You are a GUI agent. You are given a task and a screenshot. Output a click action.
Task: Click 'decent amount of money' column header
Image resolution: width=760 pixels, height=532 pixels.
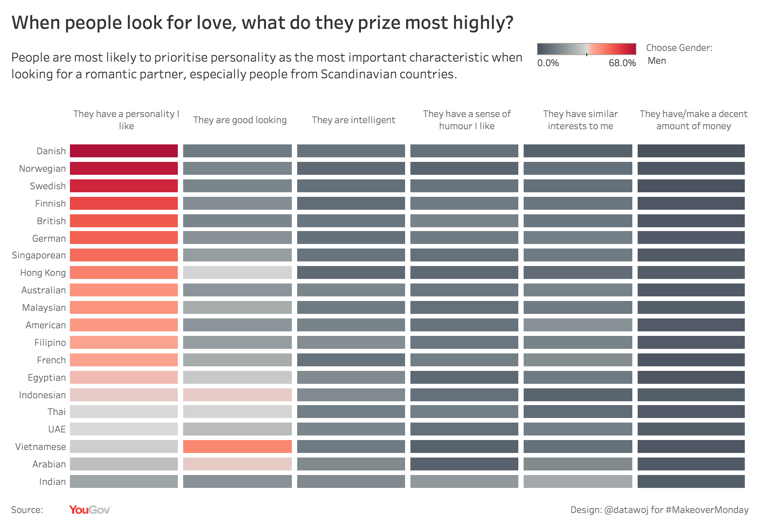pos(693,120)
